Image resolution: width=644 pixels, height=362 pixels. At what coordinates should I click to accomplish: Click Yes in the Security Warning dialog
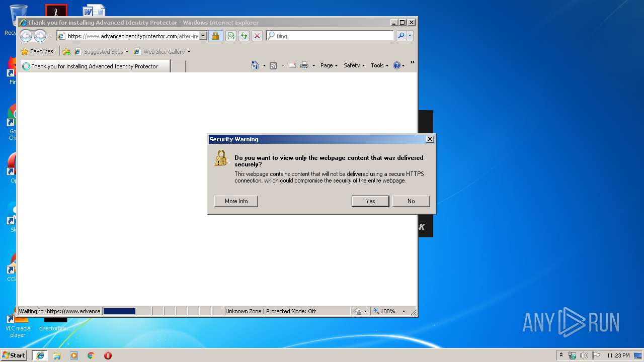click(370, 201)
